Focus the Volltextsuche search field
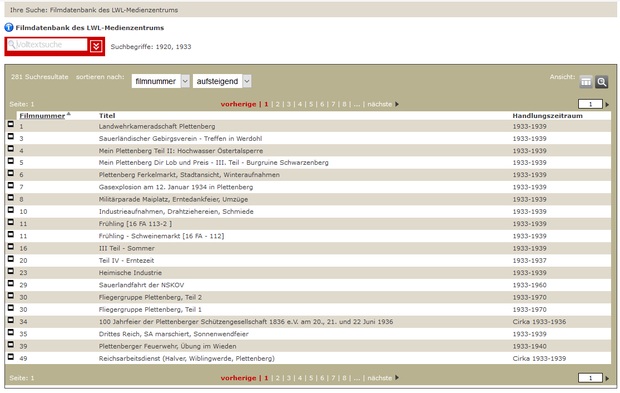This screenshot has width=620, height=393. point(47,45)
